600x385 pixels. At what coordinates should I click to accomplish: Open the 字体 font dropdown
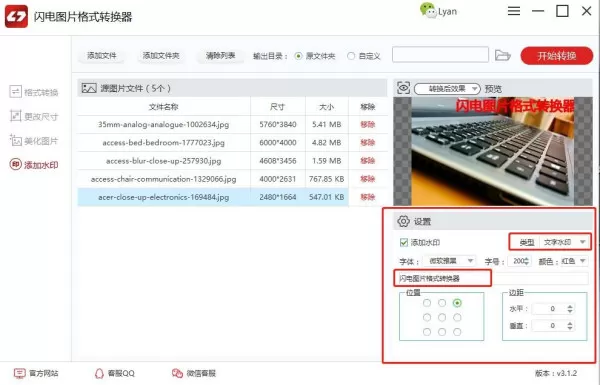pos(448,261)
